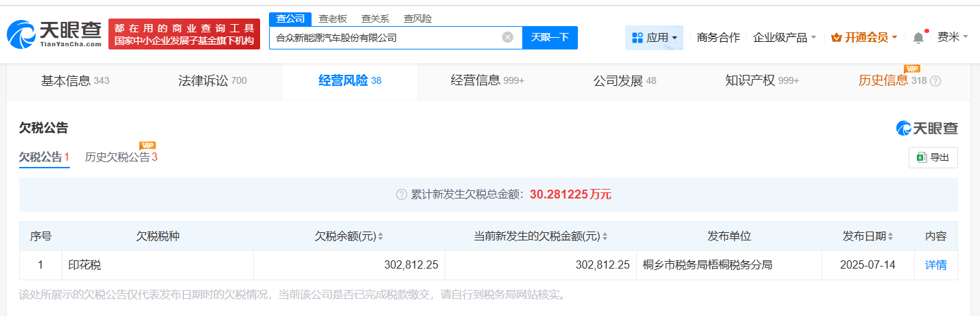Open 费米 user menu
Viewport: 980px width, 316px height.
point(953,38)
